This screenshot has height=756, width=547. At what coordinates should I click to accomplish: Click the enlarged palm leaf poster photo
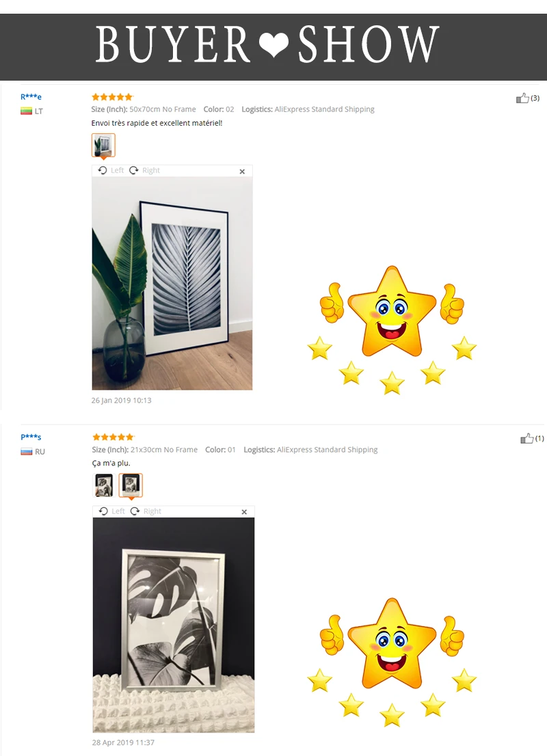tap(172, 283)
